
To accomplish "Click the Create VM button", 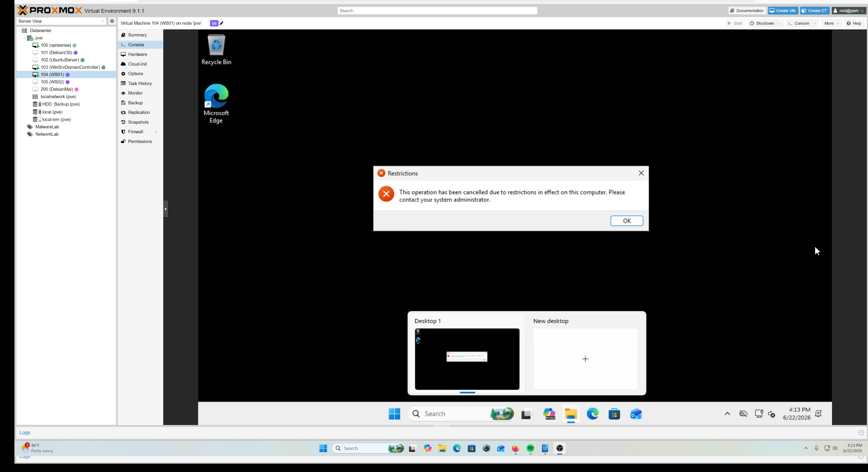I will coord(783,10).
